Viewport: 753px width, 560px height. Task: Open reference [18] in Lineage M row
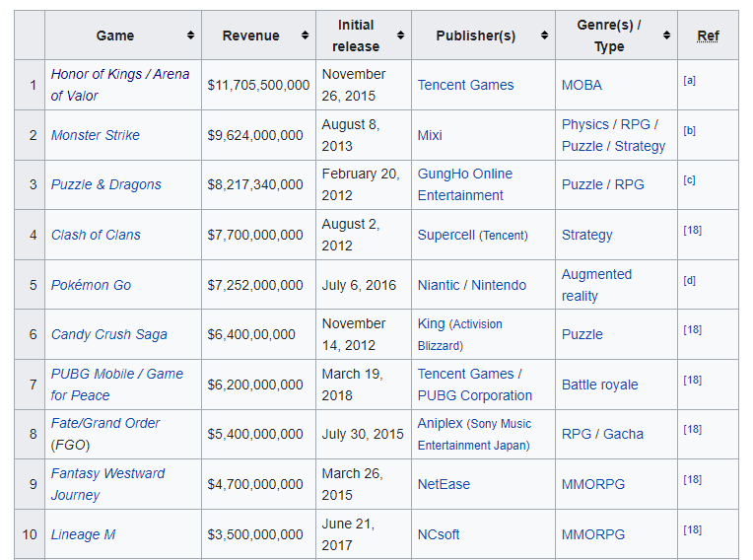(693, 529)
